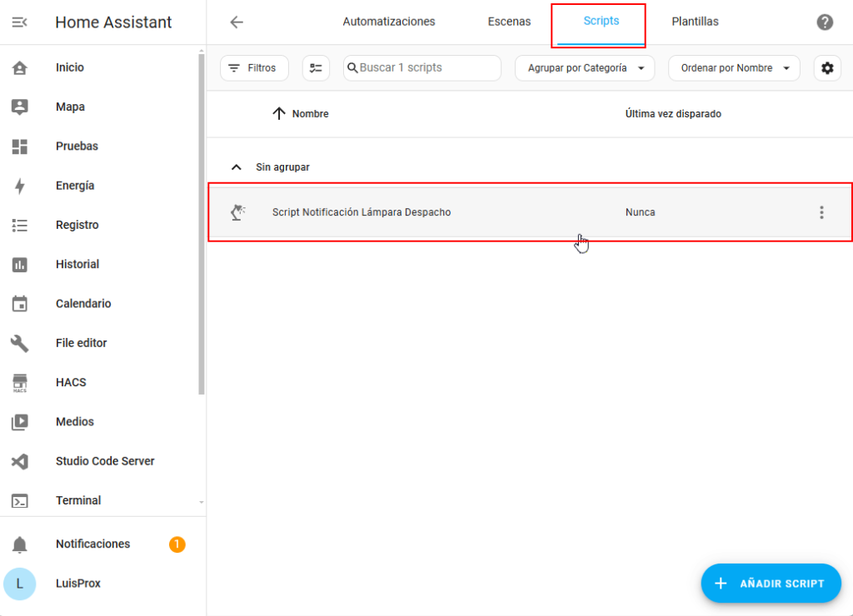The image size is (853, 616).
Task: Open three-dot menu for script row
Action: click(821, 212)
